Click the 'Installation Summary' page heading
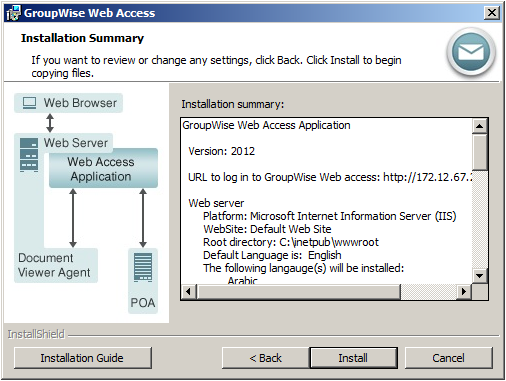Viewport: 506px width, 381px height. 82,38
